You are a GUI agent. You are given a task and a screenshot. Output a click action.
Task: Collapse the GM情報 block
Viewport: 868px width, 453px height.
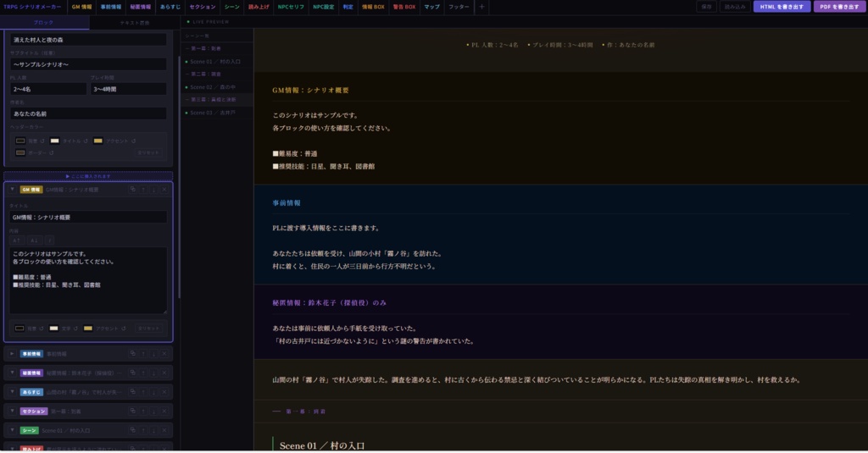pos(12,189)
